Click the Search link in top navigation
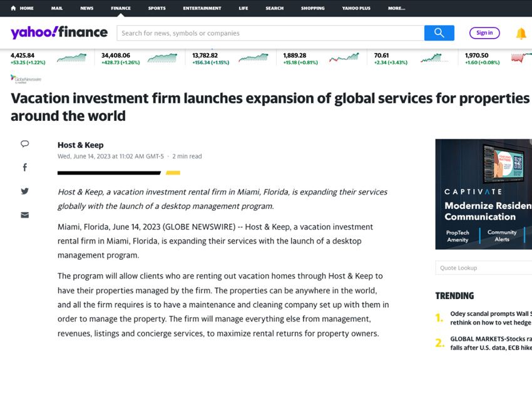Image resolution: width=532 pixels, height=413 pixels. (x=275, y=8)
